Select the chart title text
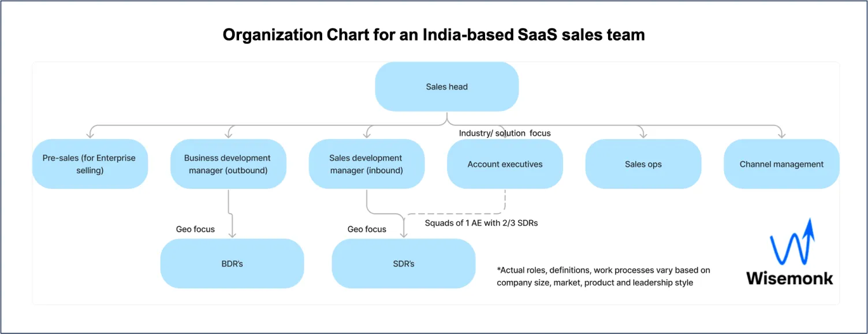 [434, 34]
